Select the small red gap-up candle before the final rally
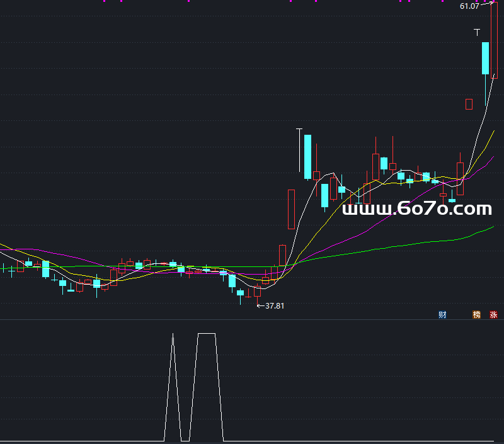 click(x=469, y=104)
